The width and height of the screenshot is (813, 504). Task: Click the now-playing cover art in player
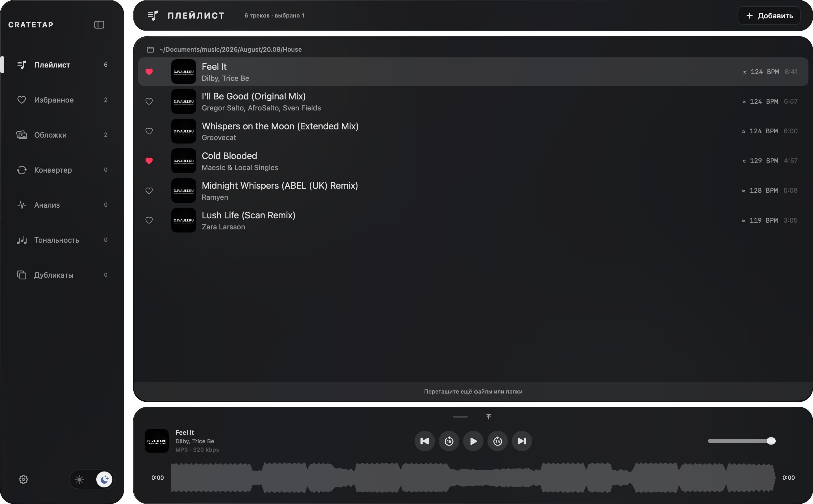click(x=157, y=441)
